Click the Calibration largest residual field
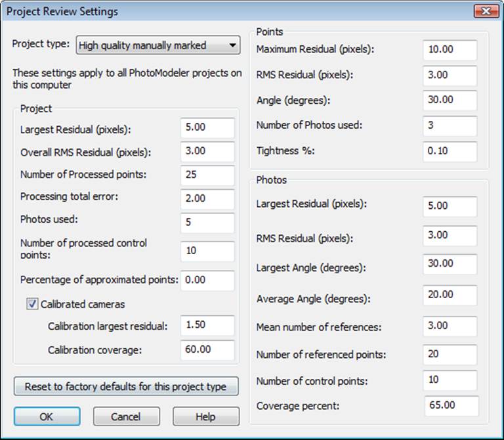Screen dimensions: 504x440 pyautogui.click(x=207, y=326)
